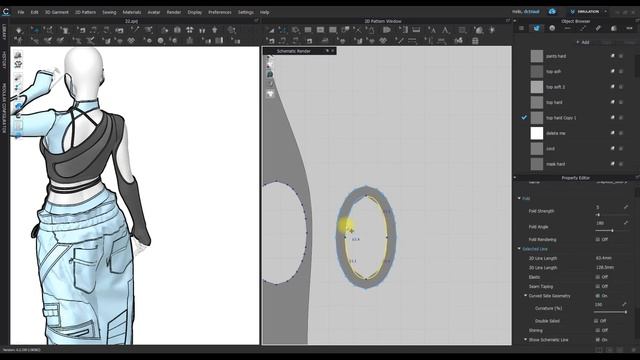The height and width of the screenshot is (360, 640).
Task: Open the SIMULATION mode dropdown
Action: tap(589, 11)
